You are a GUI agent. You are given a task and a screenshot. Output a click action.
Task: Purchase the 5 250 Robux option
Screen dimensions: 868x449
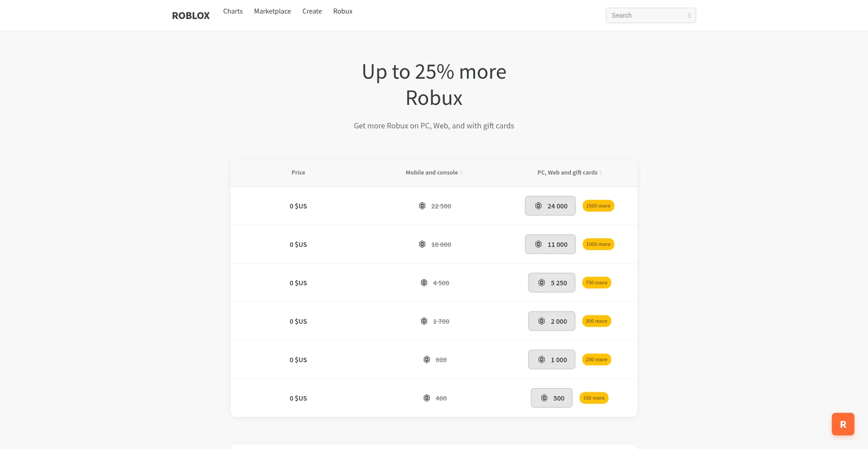pos(552,283)
